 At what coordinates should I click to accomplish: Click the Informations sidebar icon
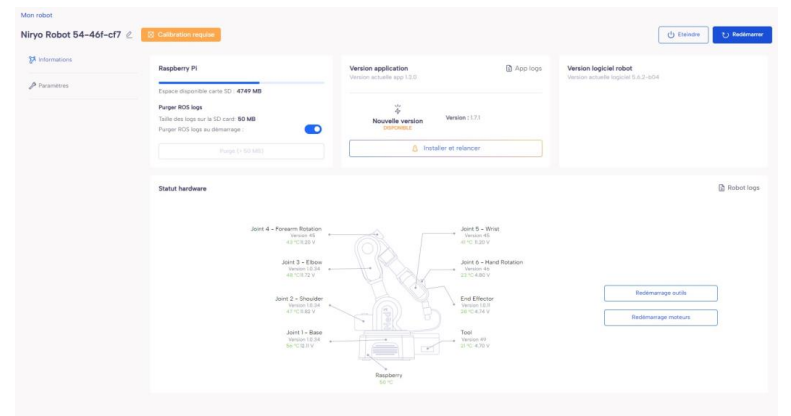pyautogui.click(x=32, y=60)
